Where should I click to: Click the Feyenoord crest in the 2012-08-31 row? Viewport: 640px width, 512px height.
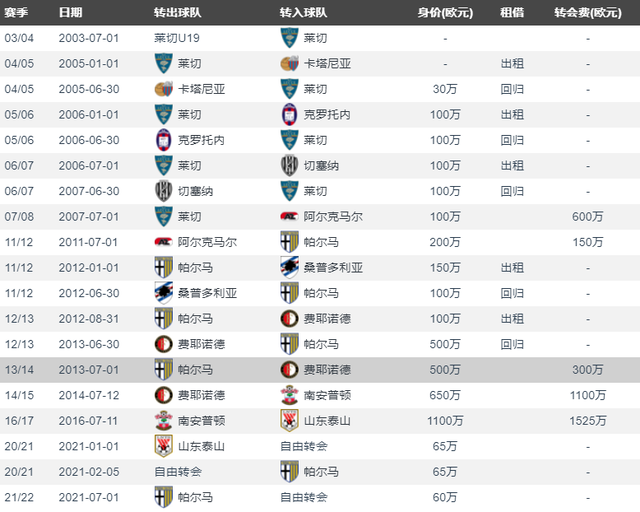point(289,319)
